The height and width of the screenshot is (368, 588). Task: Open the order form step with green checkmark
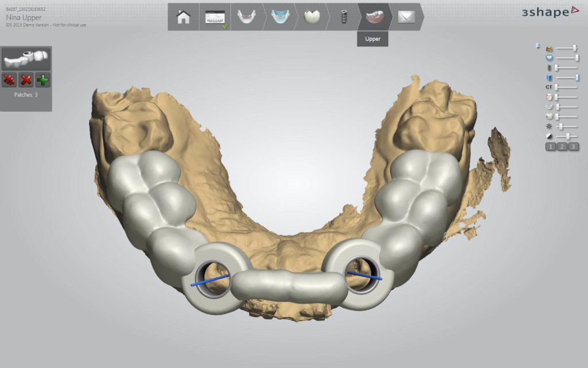pyautogui.click(x=215, y=17)
